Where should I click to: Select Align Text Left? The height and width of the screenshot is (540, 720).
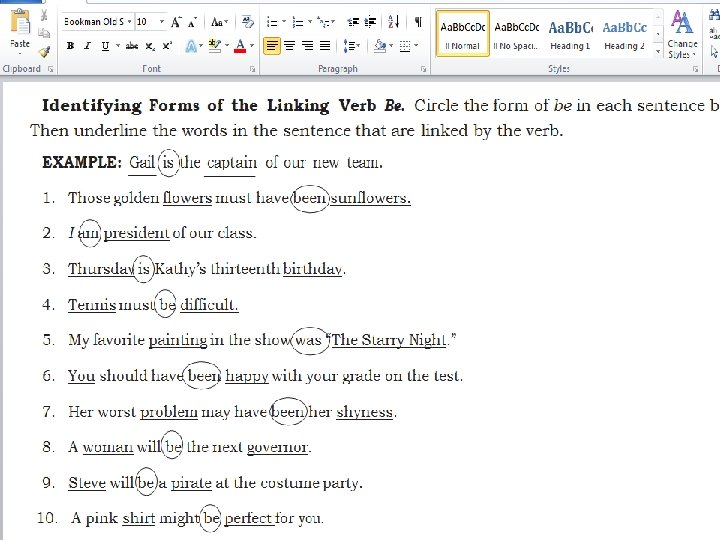272,45
